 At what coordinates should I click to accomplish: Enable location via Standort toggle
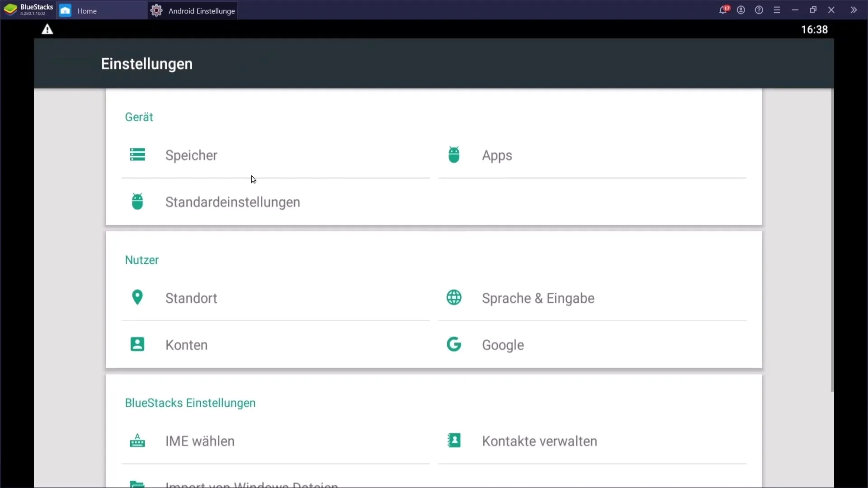click(x=191, y=298)
